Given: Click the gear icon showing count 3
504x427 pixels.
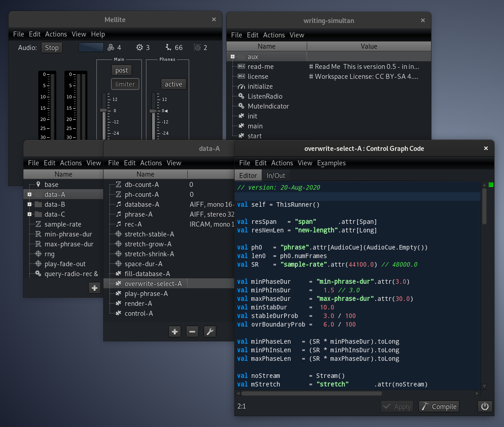Looking at the screenshot, I should pyautogui.click(x=140, y=47).
